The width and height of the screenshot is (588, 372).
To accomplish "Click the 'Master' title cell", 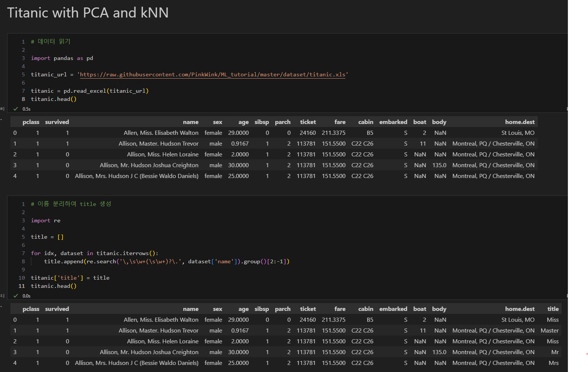I will [x=550, y=331].
